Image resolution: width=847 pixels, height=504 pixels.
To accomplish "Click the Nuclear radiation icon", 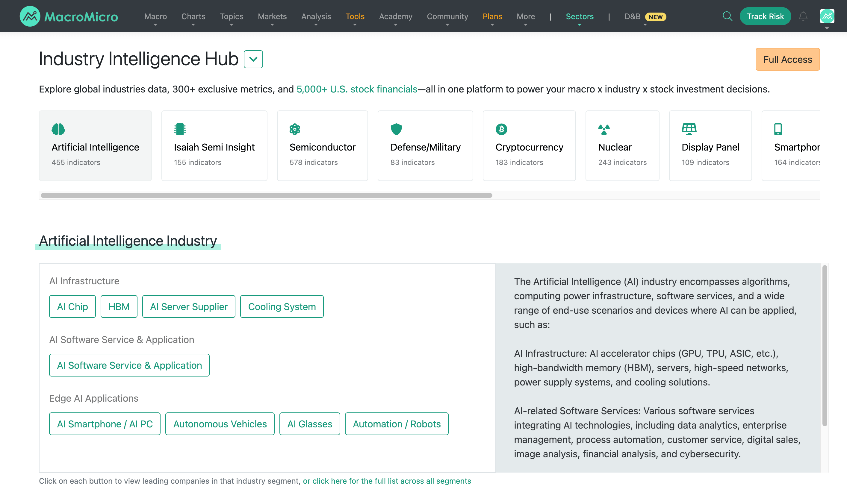I will 604,129.
